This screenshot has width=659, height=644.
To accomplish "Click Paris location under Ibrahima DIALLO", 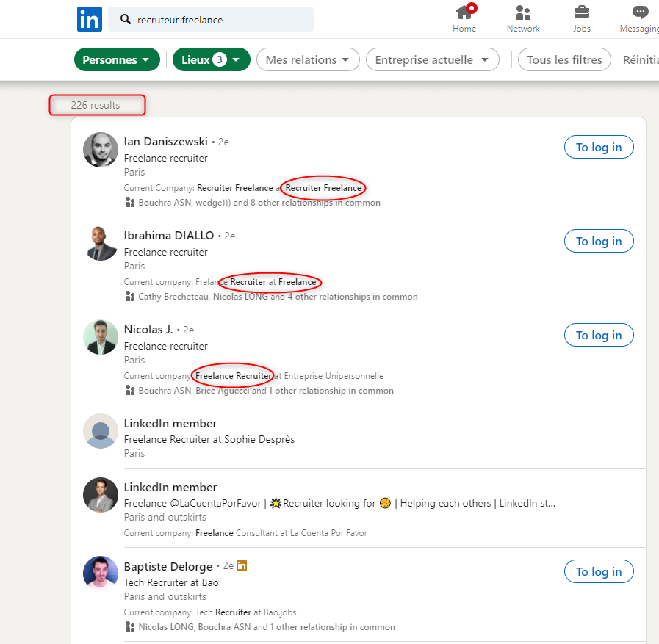I will (134, 266).
